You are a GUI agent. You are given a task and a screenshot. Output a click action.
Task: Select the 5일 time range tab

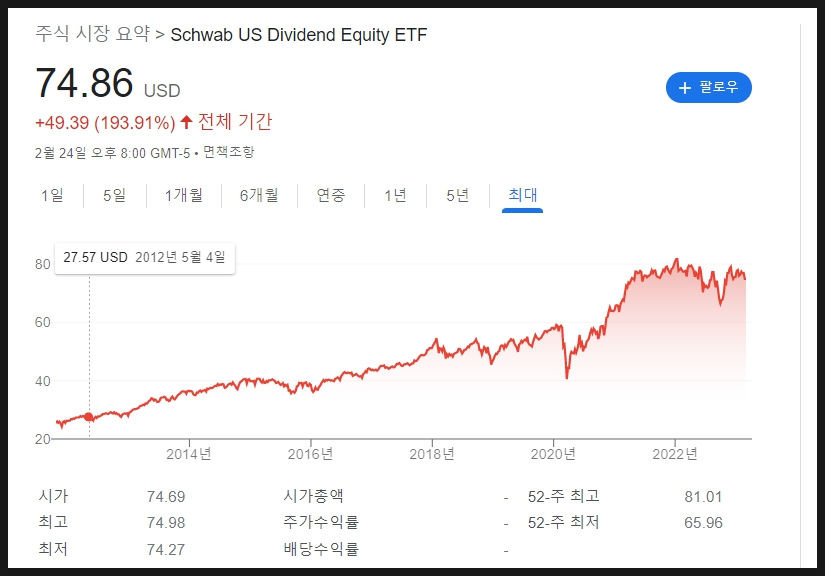(115, 195)
